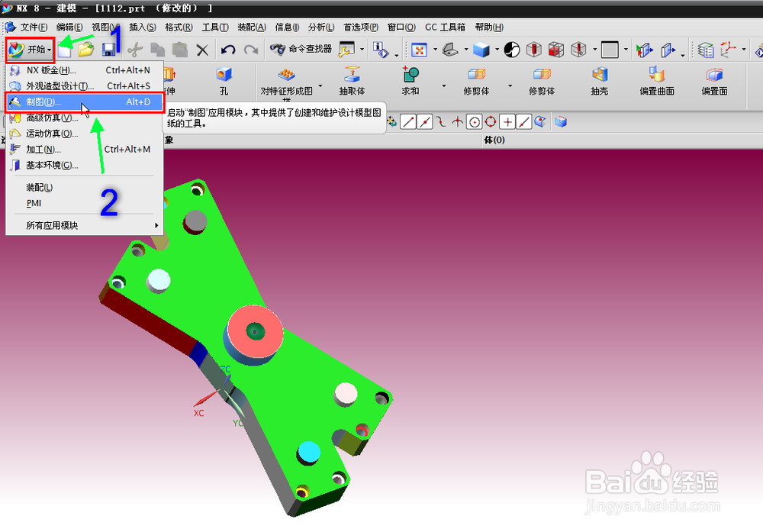Viewport: 763px width, 532px height.
Task: Select the shaded blue cube rendering style
Action: click(481, 50)
